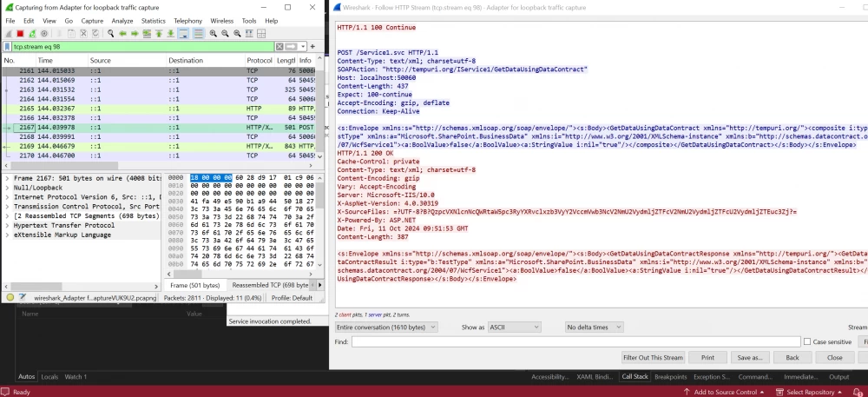The height and width of the screenshot is (397, 868).
Task: Click the display filter bookmark icon
Action: tap(8, 47)
